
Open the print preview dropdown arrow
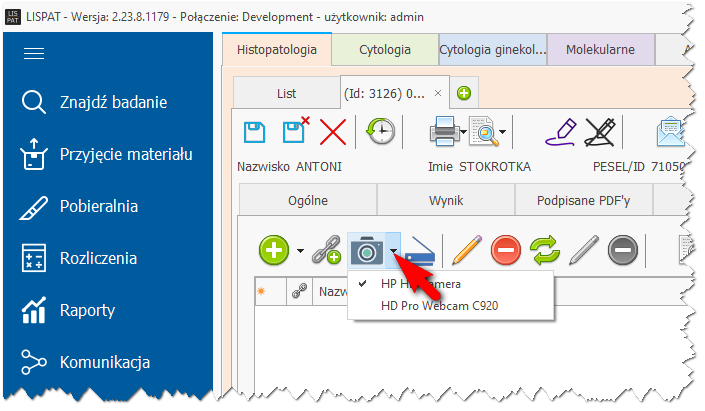pos(503,131)
